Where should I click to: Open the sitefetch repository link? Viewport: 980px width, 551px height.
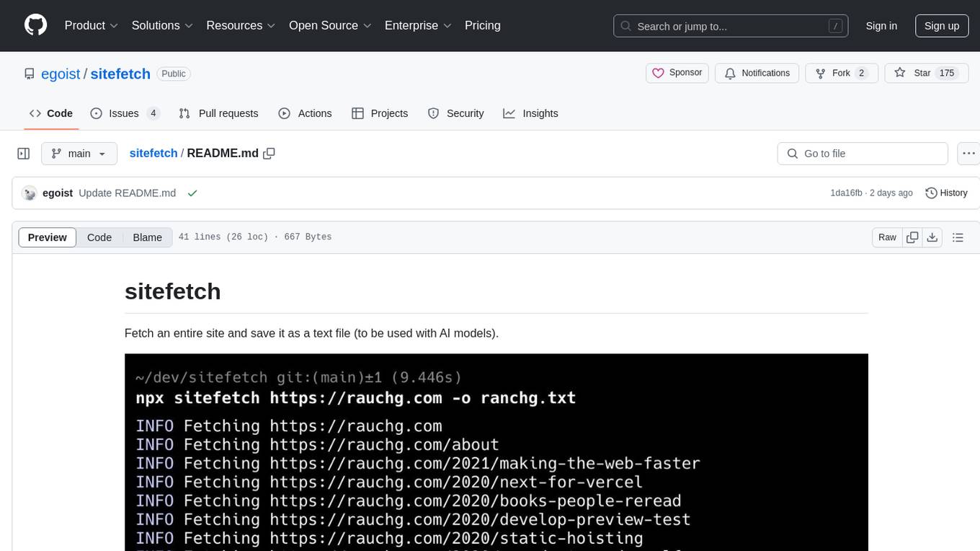[x=120, y=74]
